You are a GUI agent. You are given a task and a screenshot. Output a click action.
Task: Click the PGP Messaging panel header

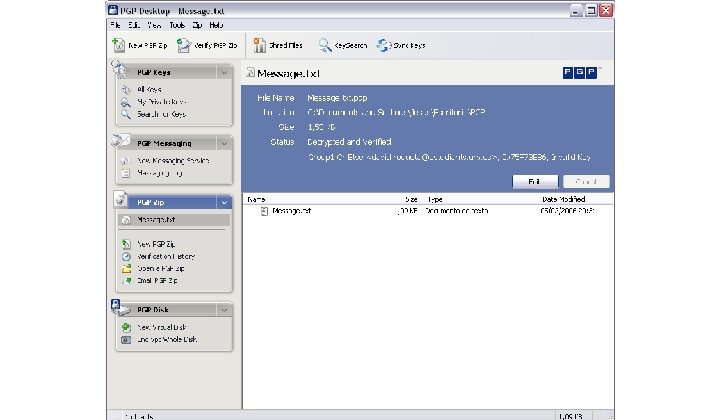(172, 144)
